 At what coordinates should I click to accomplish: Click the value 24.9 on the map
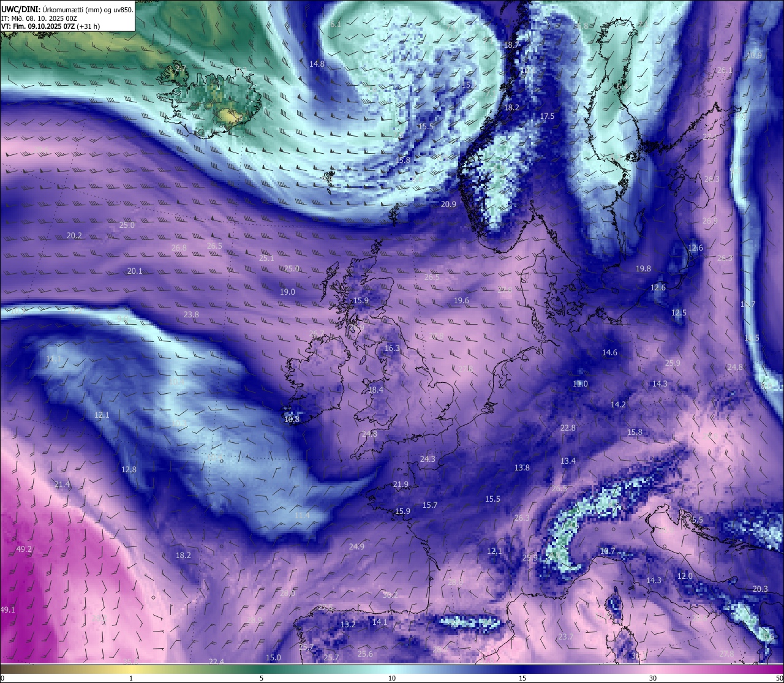(356, 546)
